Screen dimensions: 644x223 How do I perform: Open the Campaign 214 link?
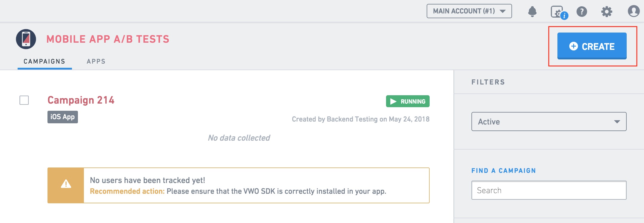click(x=81, y=100)
